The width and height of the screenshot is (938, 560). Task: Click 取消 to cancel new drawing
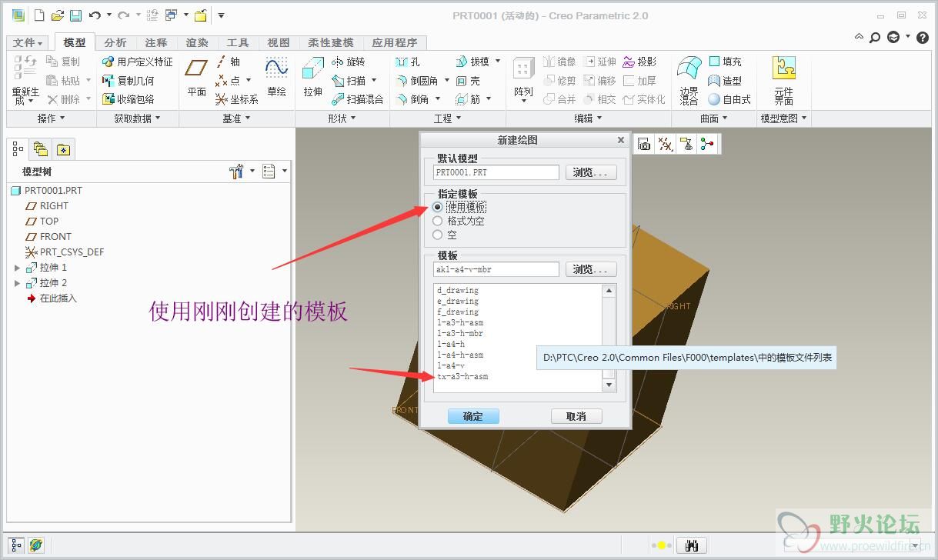pyautogui.click(x=576, y=416)
